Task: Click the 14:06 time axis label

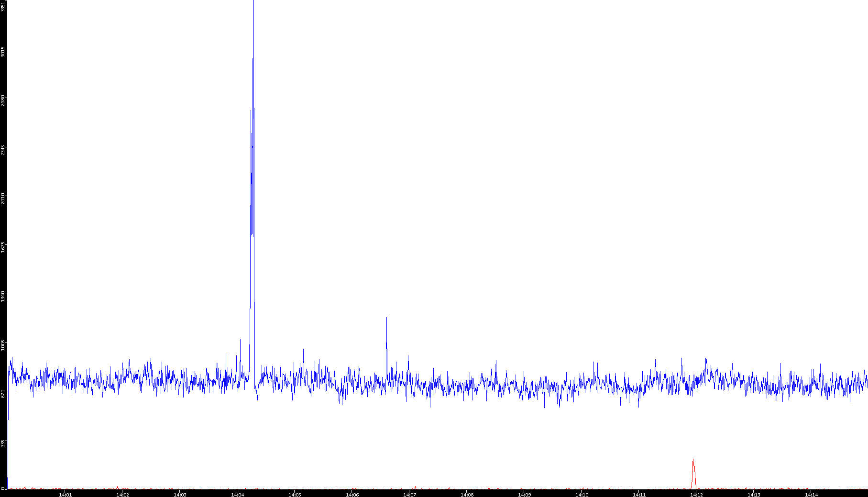Action: (352, 495)
